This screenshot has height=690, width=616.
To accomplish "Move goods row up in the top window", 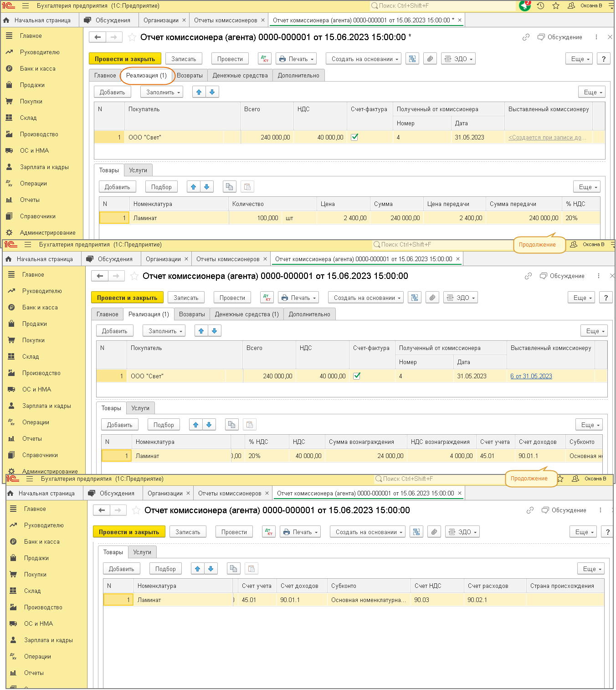I will click(x=193, y=187).
